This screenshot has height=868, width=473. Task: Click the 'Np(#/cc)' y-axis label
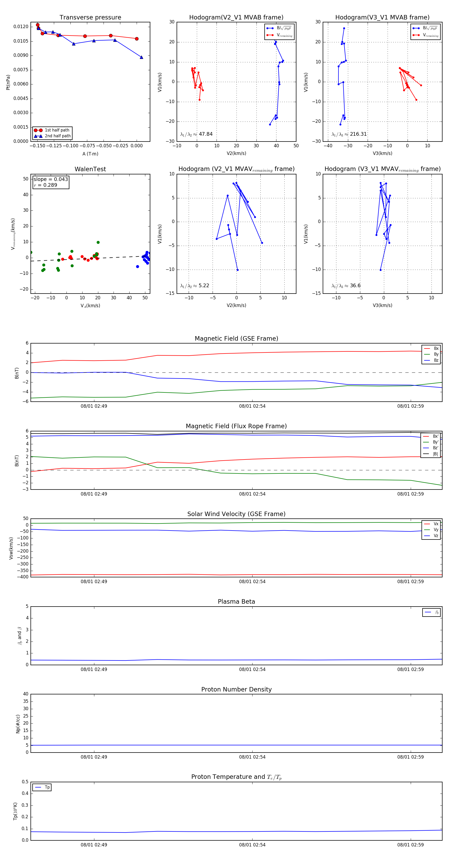point(18,723)
